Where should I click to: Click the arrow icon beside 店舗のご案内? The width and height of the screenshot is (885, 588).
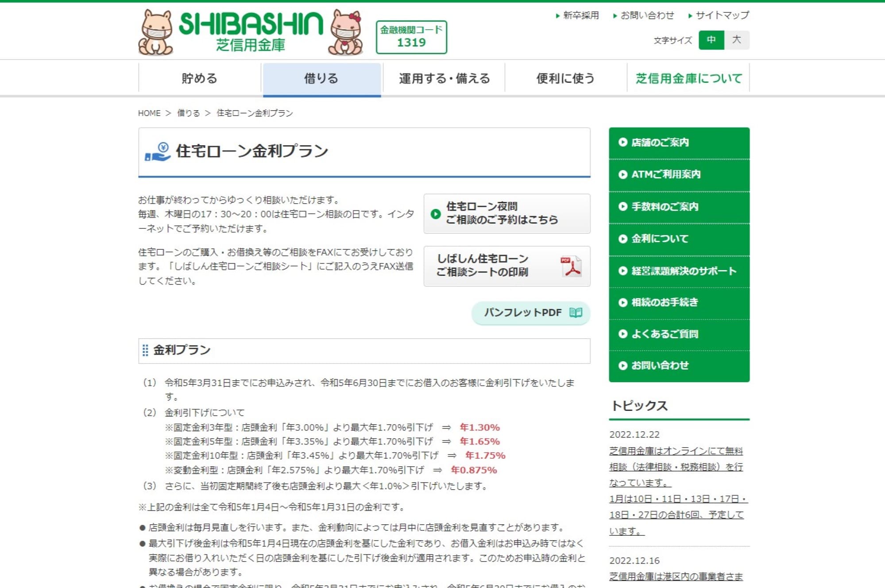click(623, 143)
